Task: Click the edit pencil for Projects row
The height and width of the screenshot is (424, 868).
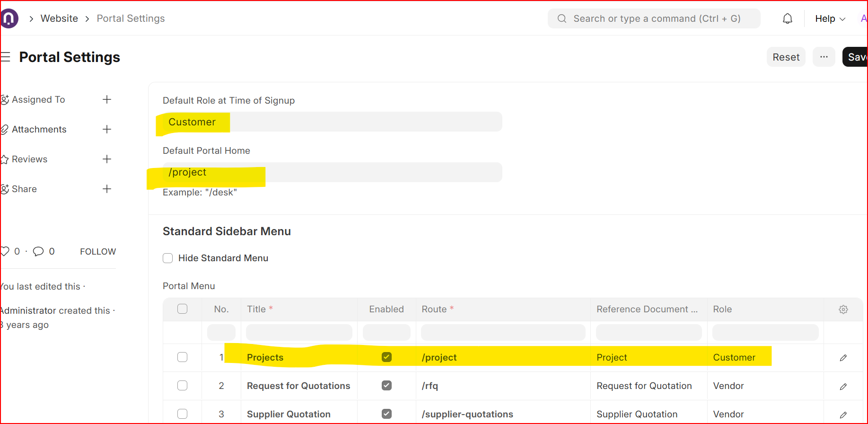Action: click(843, 358)
